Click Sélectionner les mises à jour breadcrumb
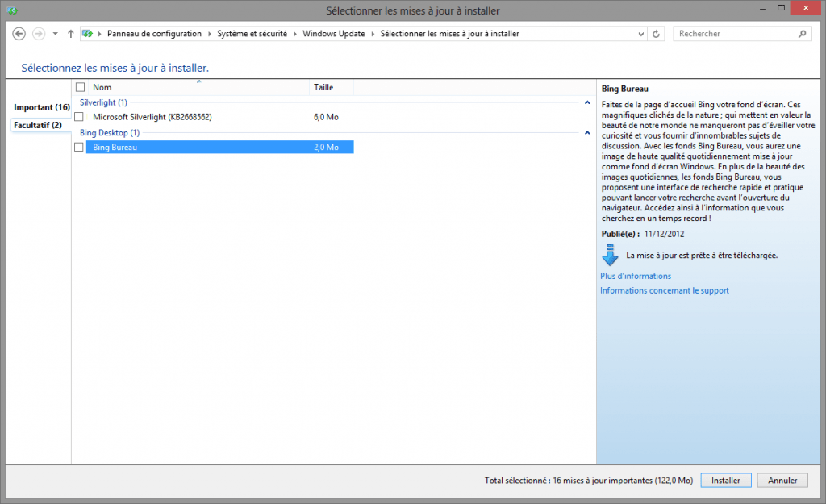The width and height of the screenshot is (826, 504). 450,34
